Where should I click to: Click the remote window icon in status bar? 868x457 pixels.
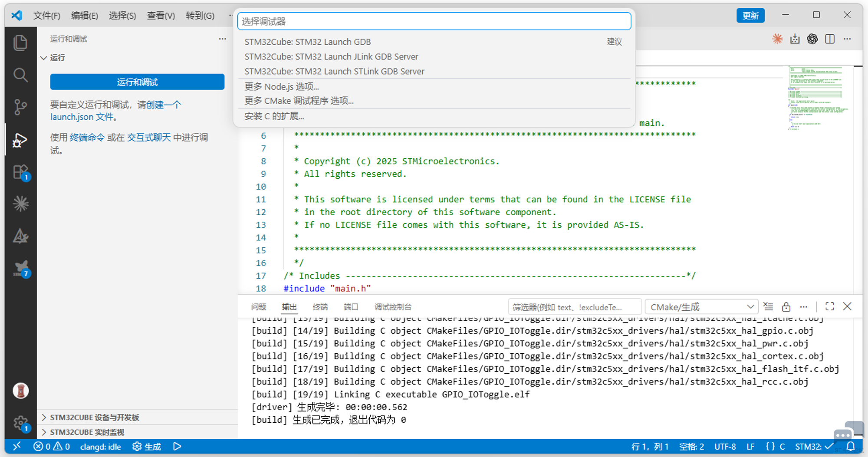coord(16,446)
